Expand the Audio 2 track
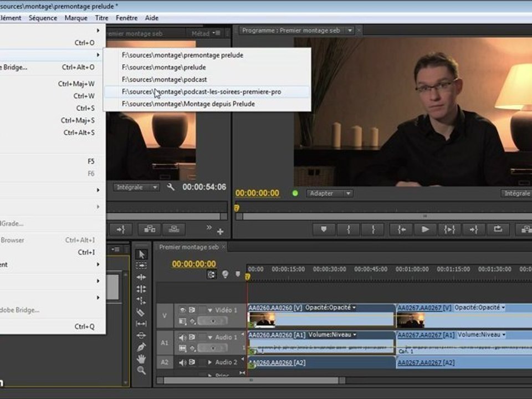Viewport: 532px width, 399px height. tap(210, 362)
